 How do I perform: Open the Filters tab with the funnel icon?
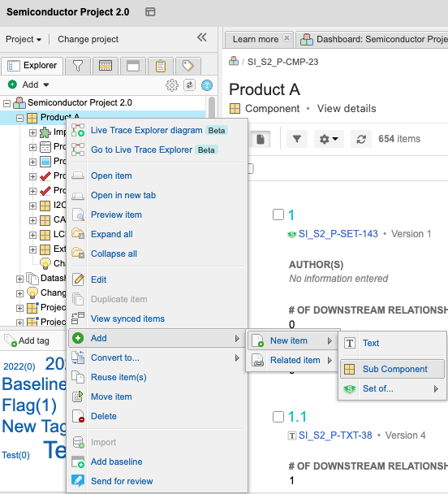click(x=77, y=66)
